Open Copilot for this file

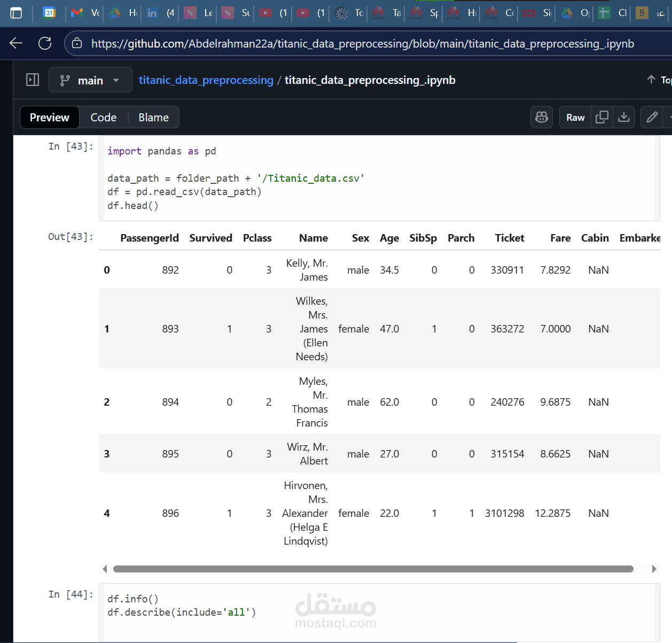(x=542, y=117)
